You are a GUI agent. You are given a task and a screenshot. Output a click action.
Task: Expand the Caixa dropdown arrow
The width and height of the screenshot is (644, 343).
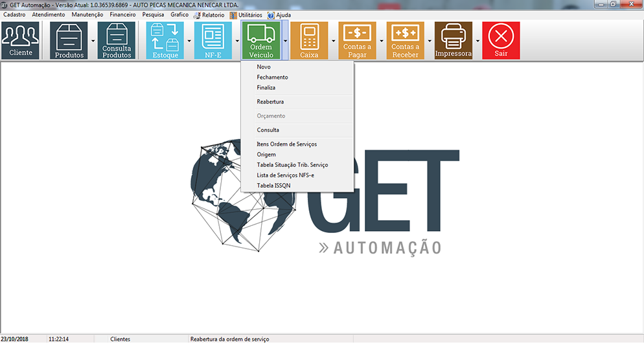point(333,40)
